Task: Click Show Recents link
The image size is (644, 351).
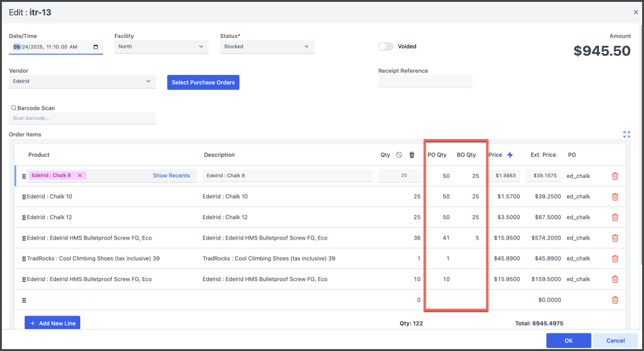Action: pos(171,175)
